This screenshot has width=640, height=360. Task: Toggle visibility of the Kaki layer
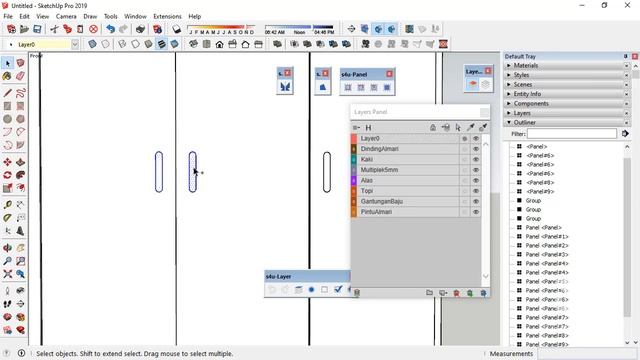coord(476,160)
